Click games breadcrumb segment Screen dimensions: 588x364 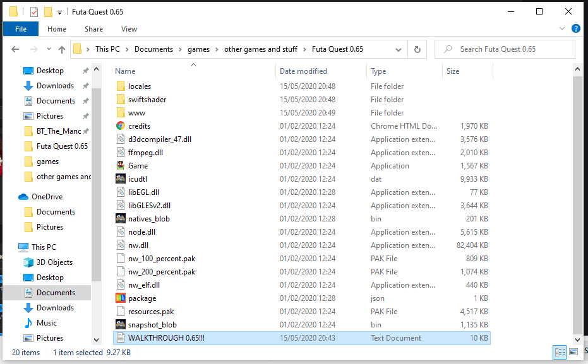click(198, 49)
